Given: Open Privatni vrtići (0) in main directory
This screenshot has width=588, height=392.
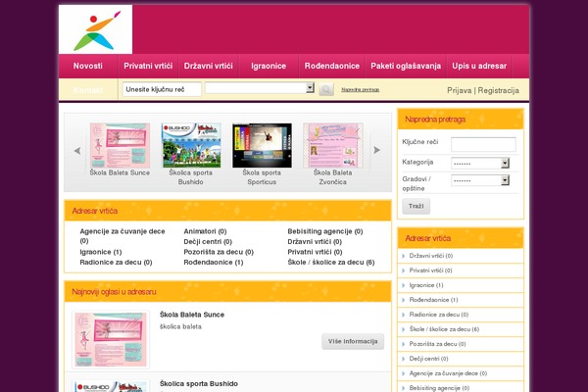Looking at the screenshot, I should pos(315,252).
